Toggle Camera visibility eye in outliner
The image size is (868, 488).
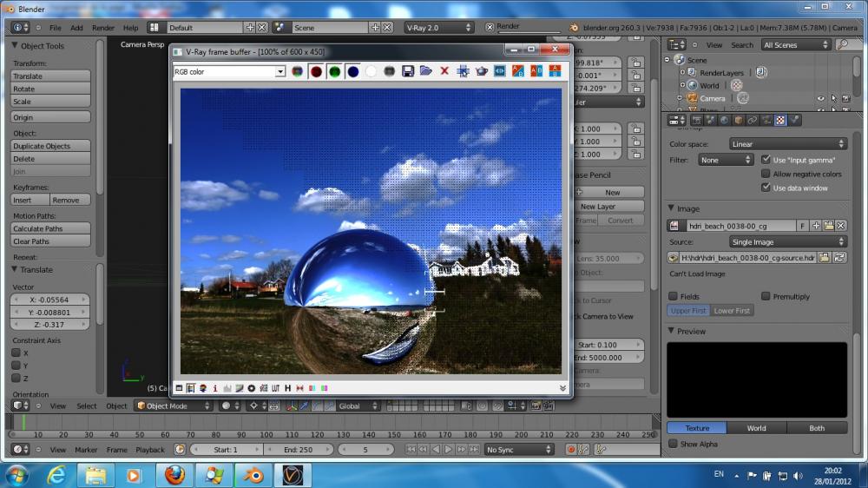(821, 99)
